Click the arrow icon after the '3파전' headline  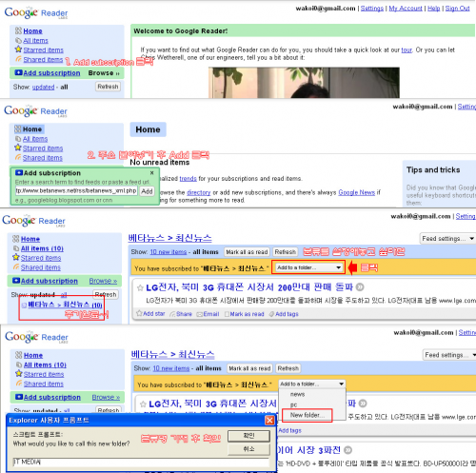(x=348, y=450)
